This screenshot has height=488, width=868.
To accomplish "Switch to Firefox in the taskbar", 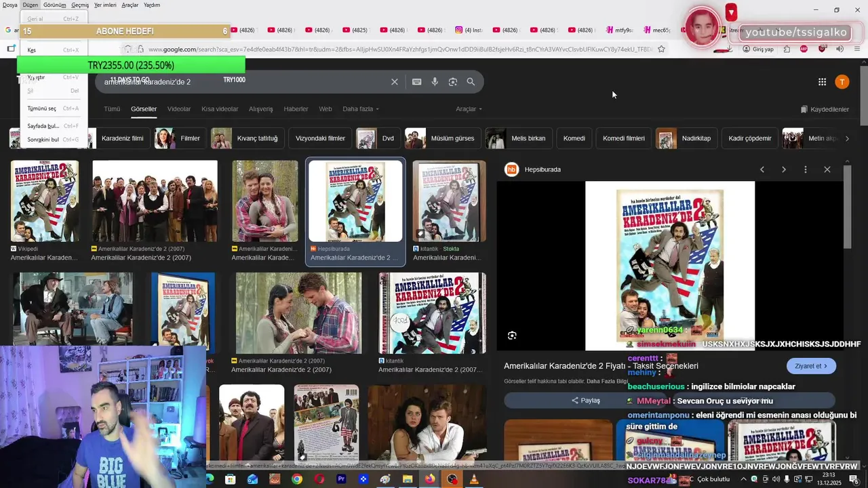I will [x=430, y=479].
